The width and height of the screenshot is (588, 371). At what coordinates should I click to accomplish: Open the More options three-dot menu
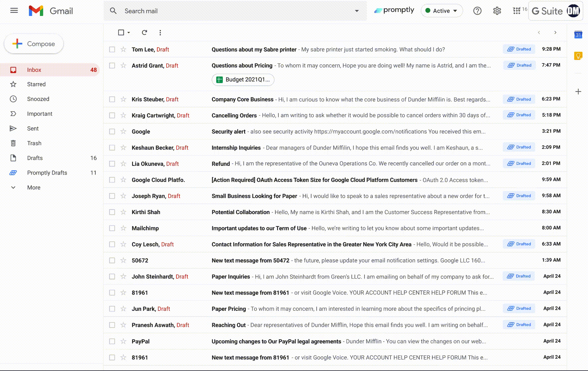(x=160, y=33)
